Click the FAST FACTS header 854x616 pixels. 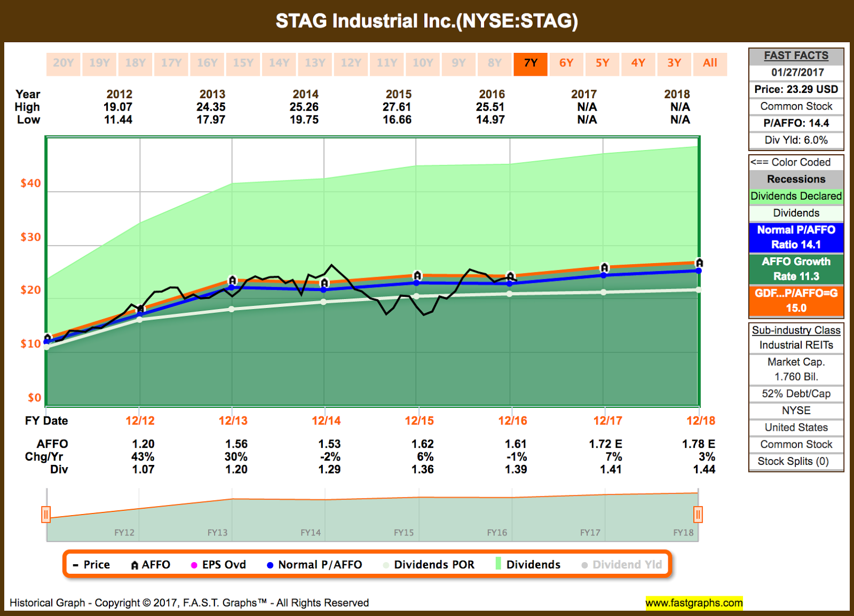[x=796, y=56]
